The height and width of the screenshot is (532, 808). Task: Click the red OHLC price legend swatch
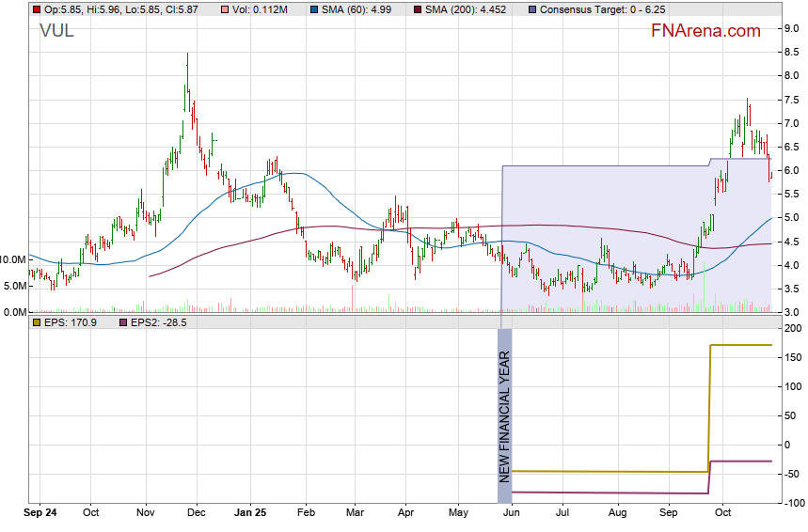point(37,9)
